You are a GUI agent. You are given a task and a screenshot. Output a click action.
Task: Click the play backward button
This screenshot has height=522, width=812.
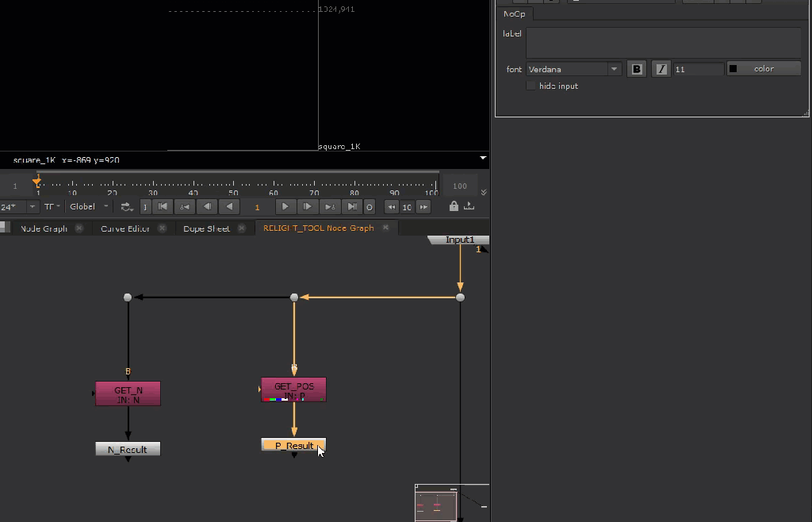point(229,207)
